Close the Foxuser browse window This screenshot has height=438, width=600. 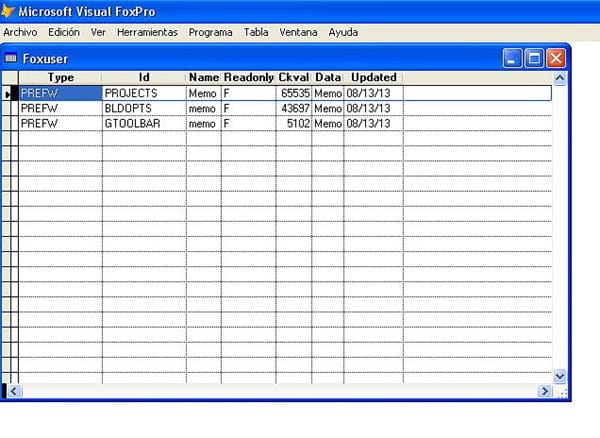coord(556,59)
